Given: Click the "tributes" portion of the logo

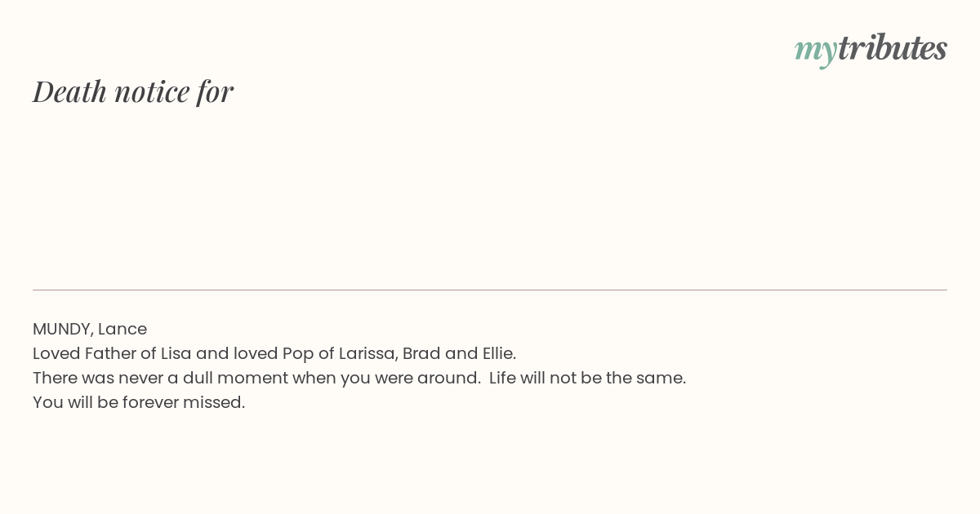Looking at the screenshot, I should point(892,48).
